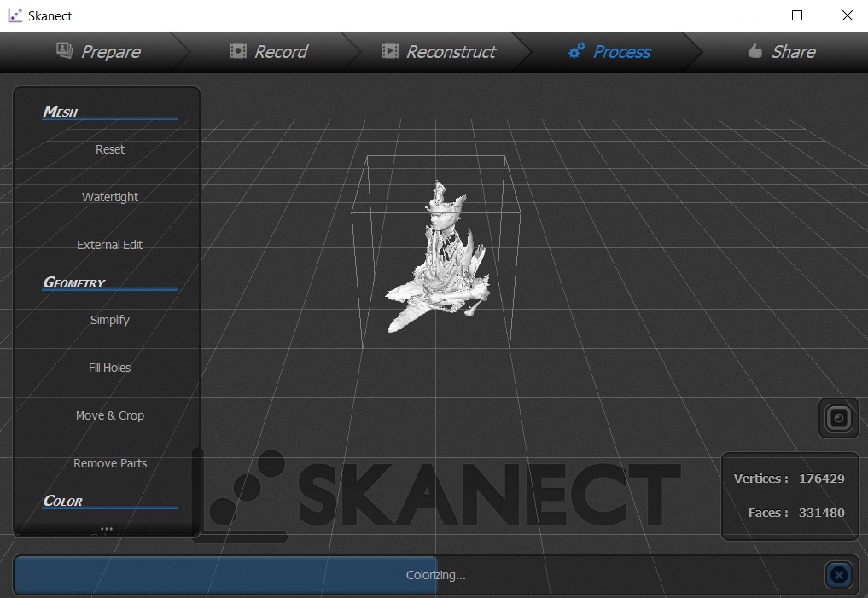
Task: Click the Colorizing progress bar
Action: 435,575
